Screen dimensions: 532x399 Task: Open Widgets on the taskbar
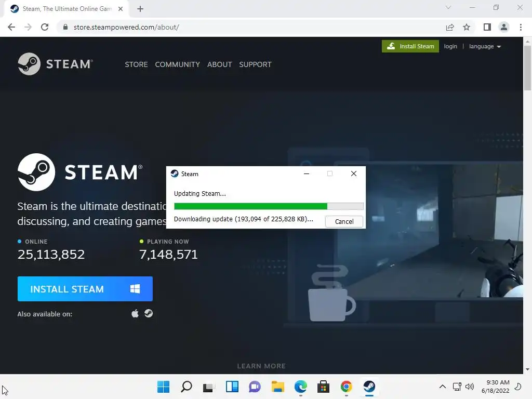point(232,387)
